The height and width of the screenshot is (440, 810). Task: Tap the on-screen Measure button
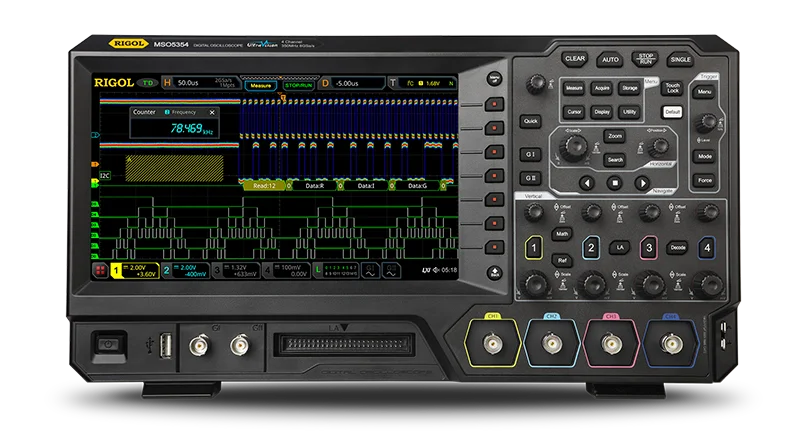(261, 86)
